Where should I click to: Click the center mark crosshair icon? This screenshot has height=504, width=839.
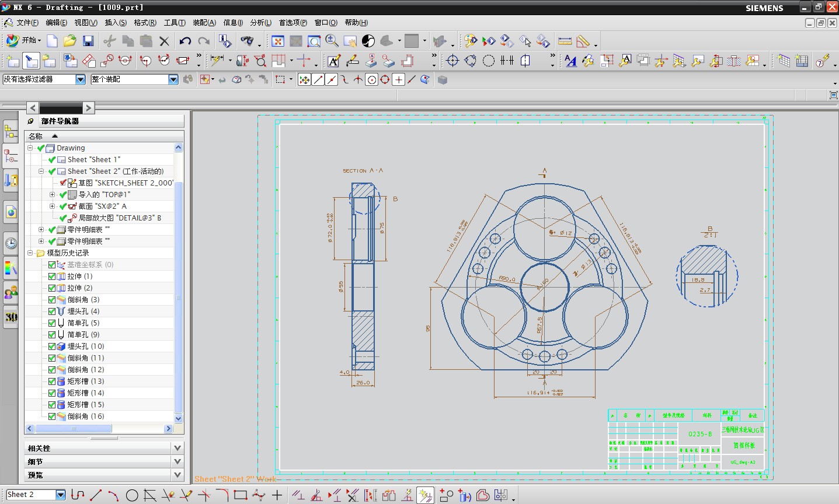(452, 61)
